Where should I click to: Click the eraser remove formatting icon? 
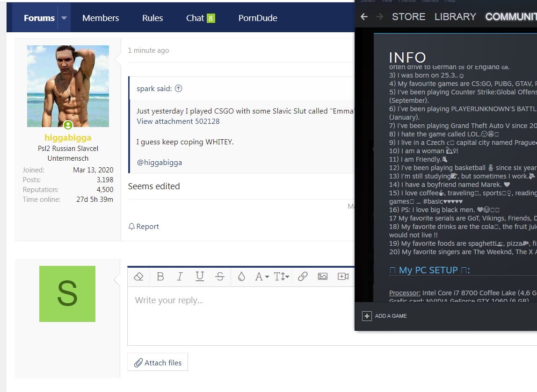point(138,277)
